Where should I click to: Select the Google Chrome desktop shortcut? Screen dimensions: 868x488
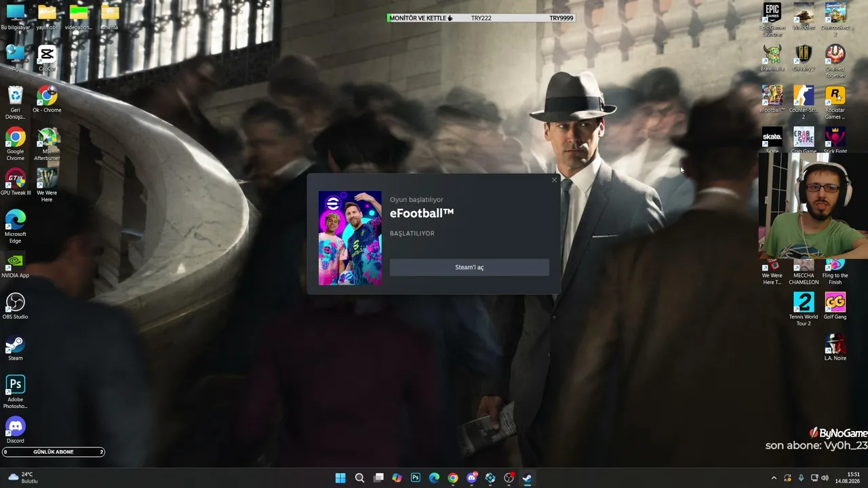tap(15, 144)
